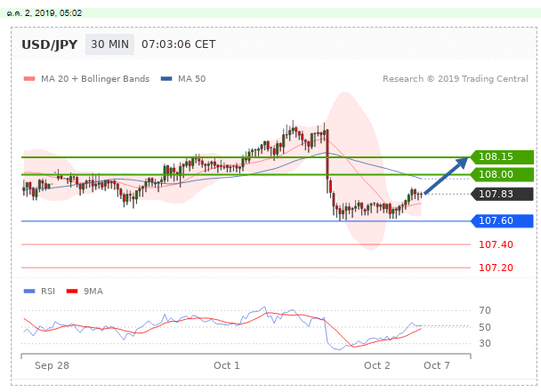541x392 pixels.
Task: Click the MA 50 legend label
Action: 192,79
